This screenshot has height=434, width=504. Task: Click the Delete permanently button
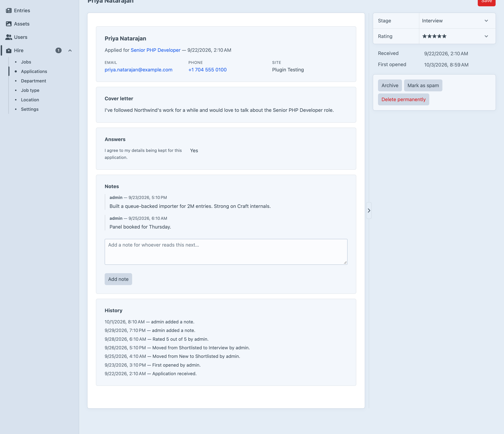pyautogui.click(x=403, y=100)
